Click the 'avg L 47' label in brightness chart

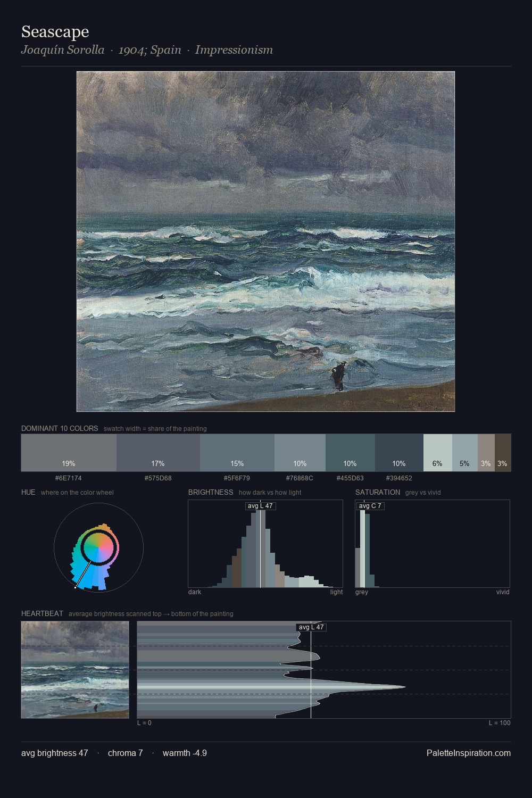[x=260, y=506]
